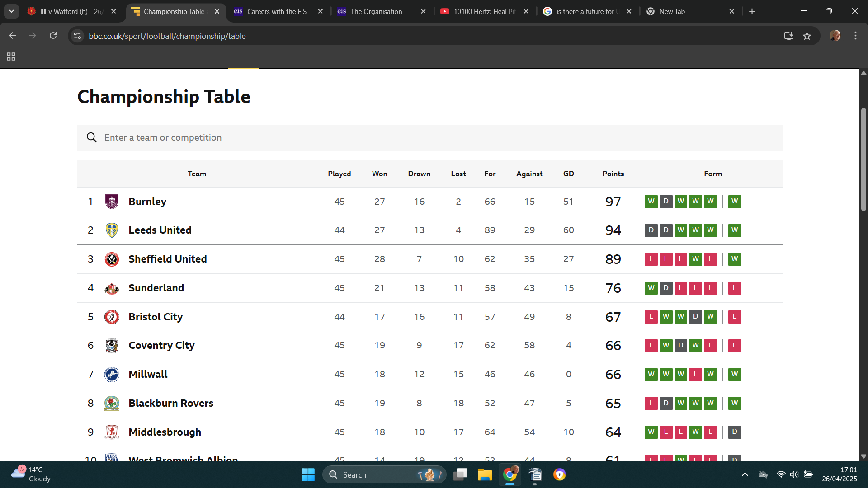
Task: Switch to the 'Careers with the EIS' tab
Action: tap(277, 12)
